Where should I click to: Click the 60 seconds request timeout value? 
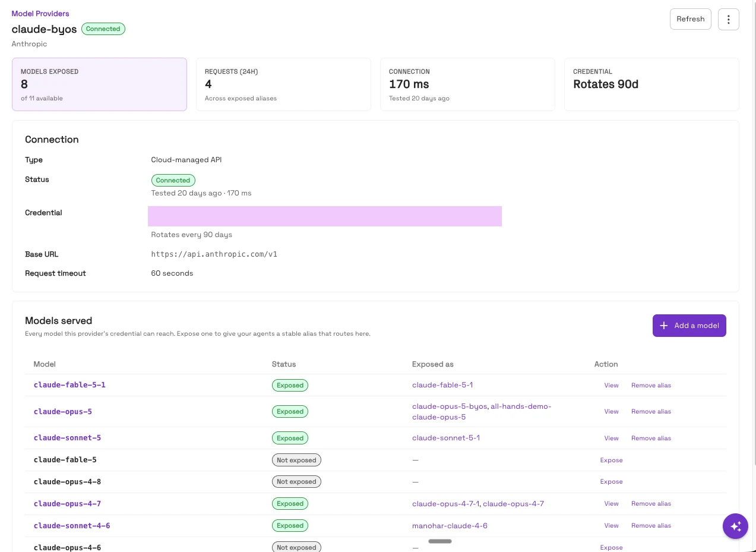pyautogui.click(x=172, y=273)
